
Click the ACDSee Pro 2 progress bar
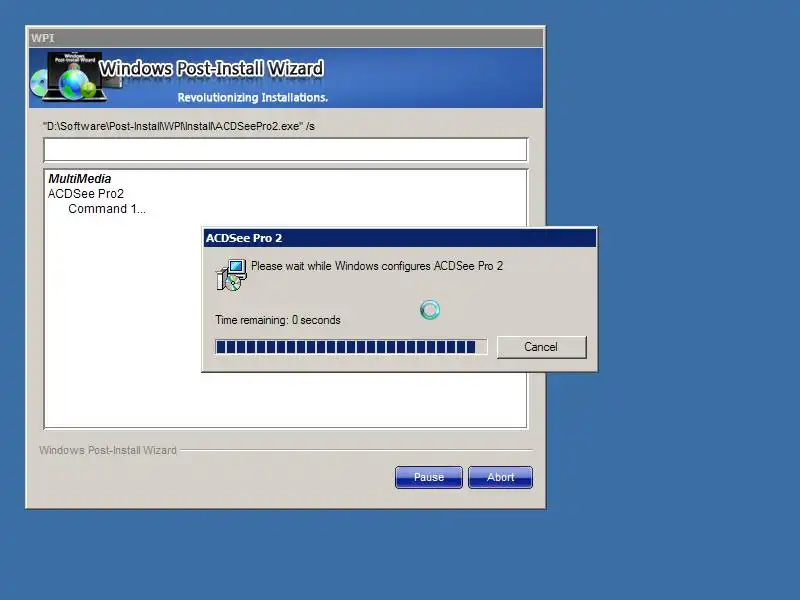coord(351,347)
